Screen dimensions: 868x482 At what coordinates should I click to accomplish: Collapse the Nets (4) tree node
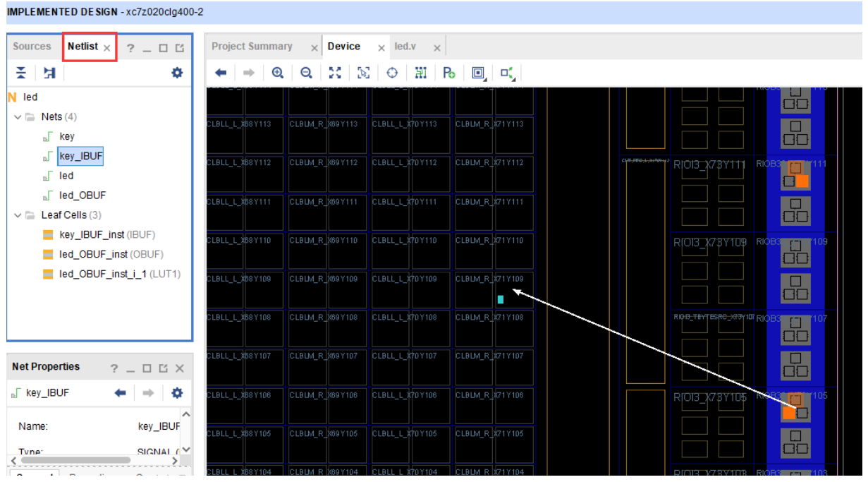coord(18,116)
